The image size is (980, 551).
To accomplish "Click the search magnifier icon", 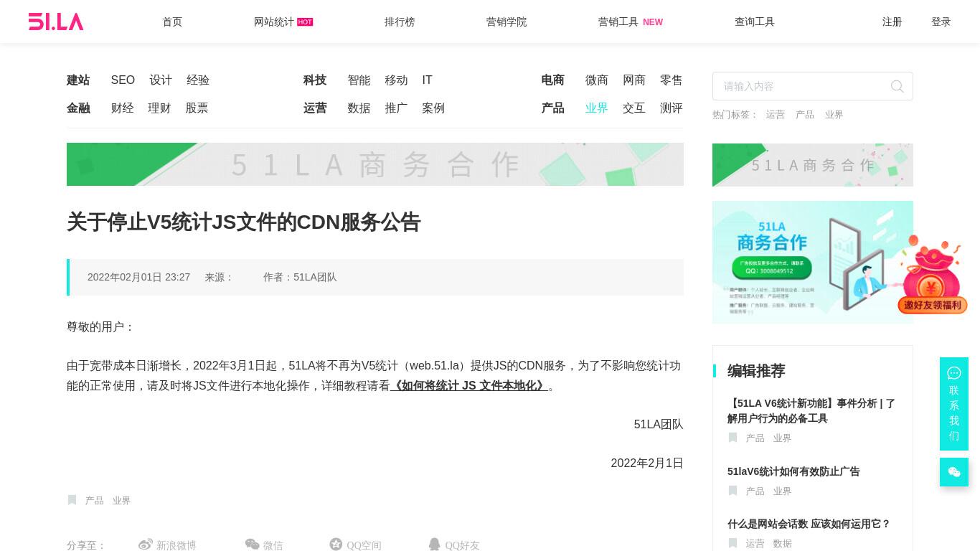I will (x=897, y=86).
